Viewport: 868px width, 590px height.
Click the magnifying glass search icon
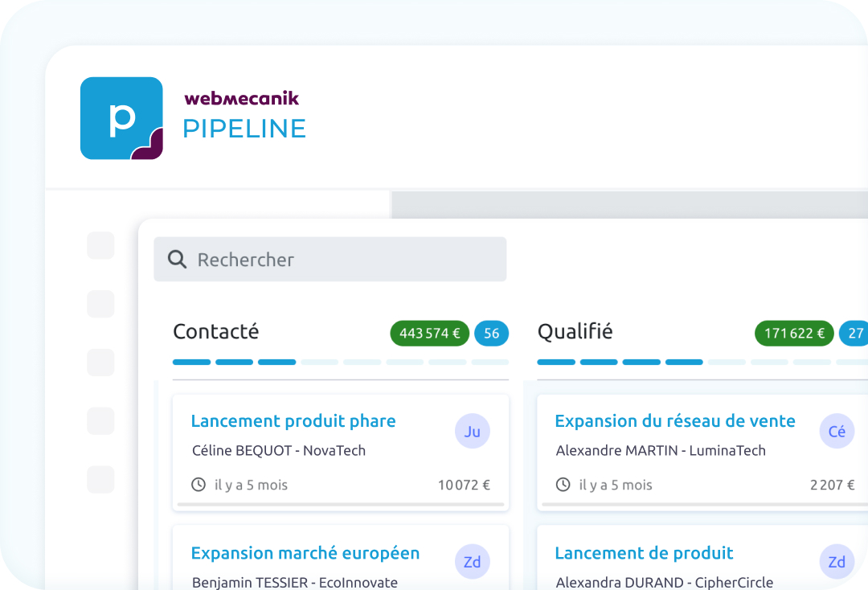[177, 259]
